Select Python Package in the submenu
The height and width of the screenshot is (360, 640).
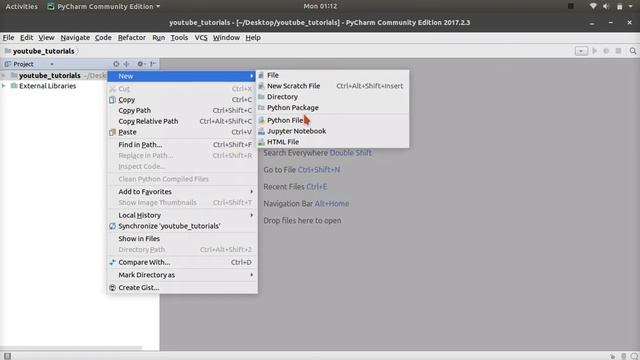coord(332,107)
